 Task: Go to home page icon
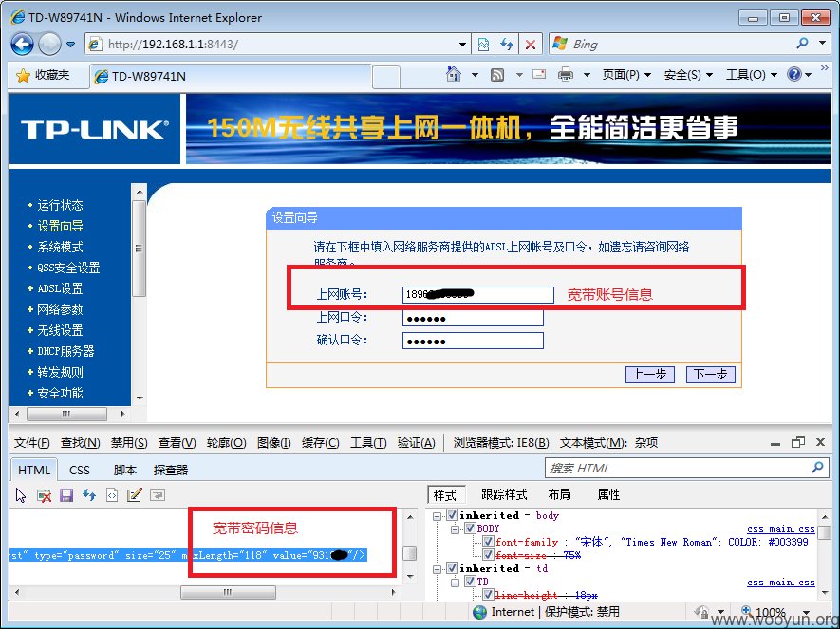(453, 74)
